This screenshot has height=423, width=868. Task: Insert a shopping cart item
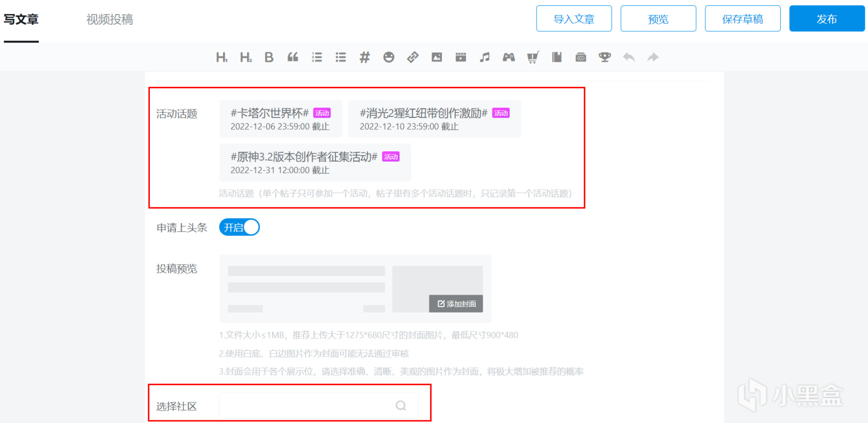(x=533, y=57)
